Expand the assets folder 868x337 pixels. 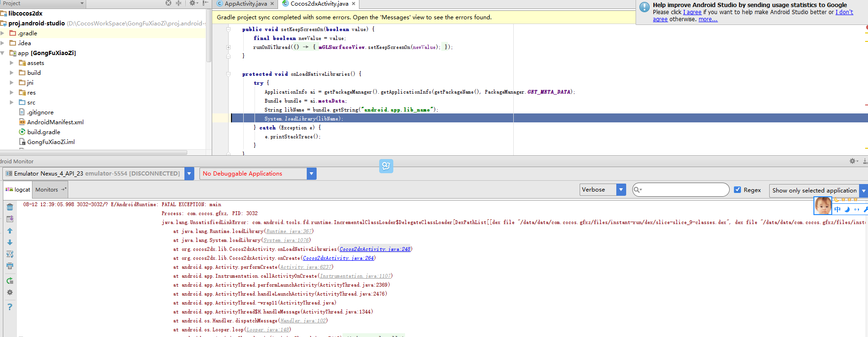[12, 63]
